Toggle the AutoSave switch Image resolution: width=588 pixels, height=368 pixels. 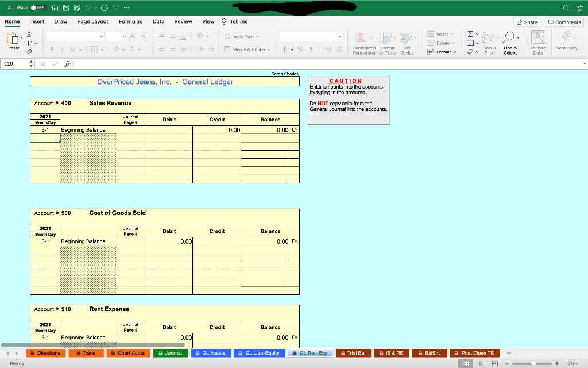38,7
